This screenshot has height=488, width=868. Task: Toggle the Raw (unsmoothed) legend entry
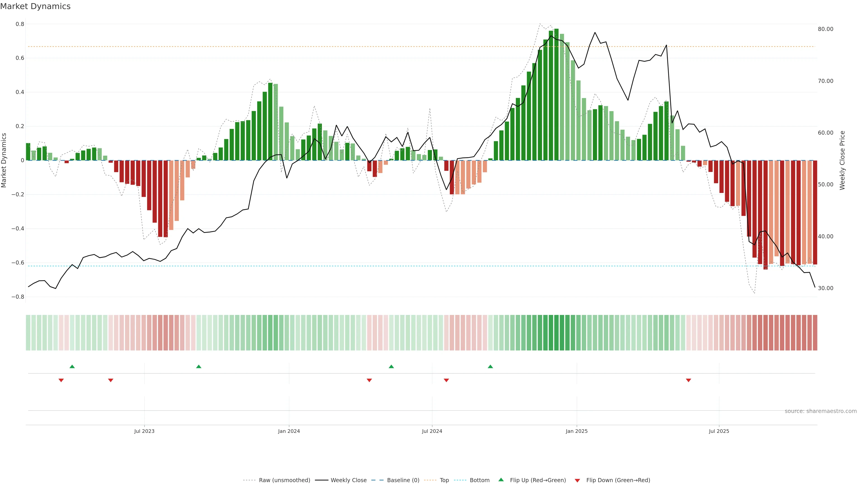[x=284, y=480]
